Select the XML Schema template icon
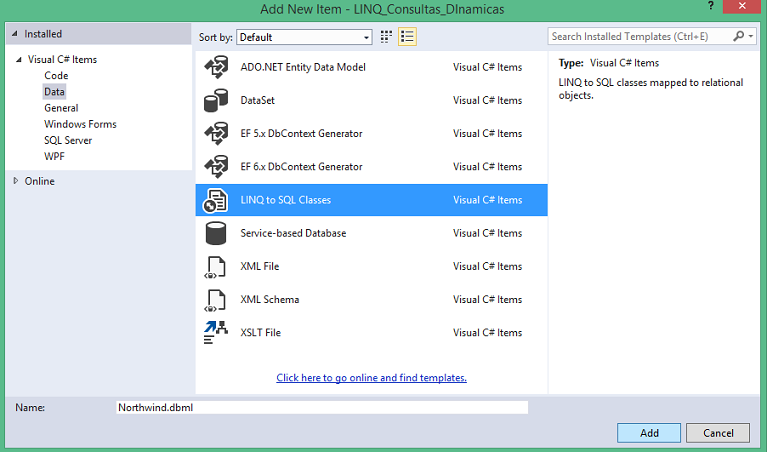The image size is (767, 452). pyautogui.click(x=215, y=300)
